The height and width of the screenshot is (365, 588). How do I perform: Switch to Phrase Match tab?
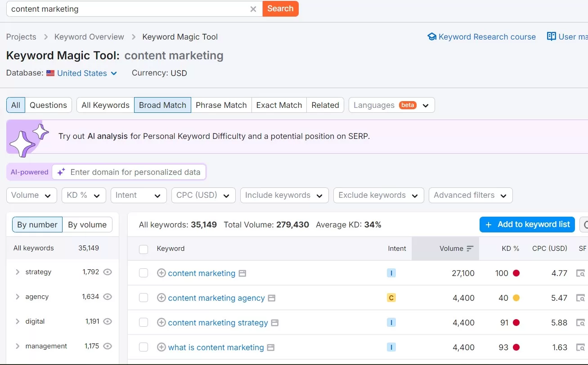[x=221, y=105]
